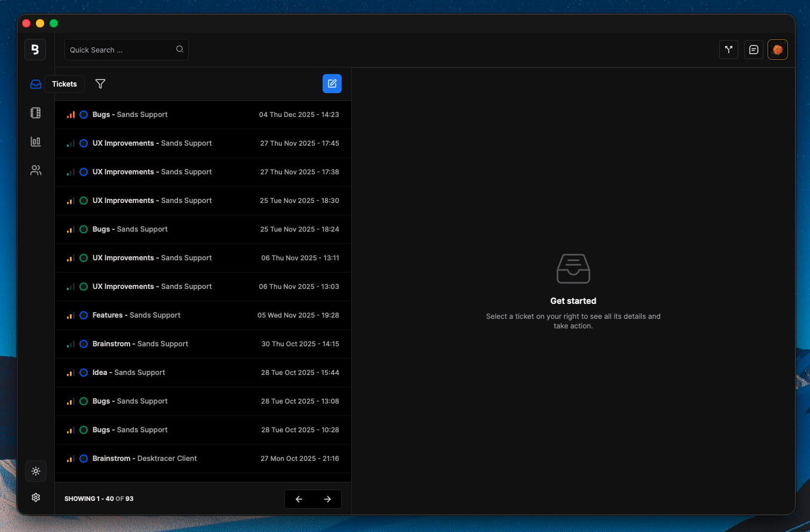Screen dimensions: 810x532
Task: Open the analytics chart icon in sidebar
Action: tap(36, 142)
